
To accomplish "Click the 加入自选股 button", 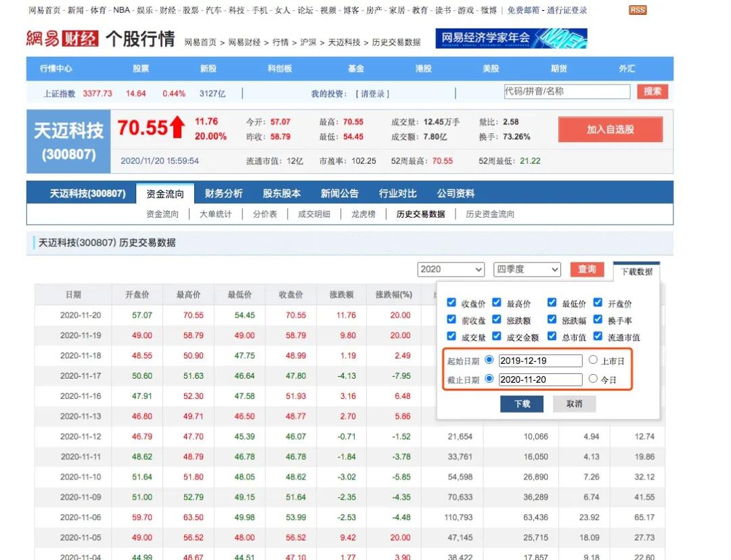I will (x=611, y=129).
